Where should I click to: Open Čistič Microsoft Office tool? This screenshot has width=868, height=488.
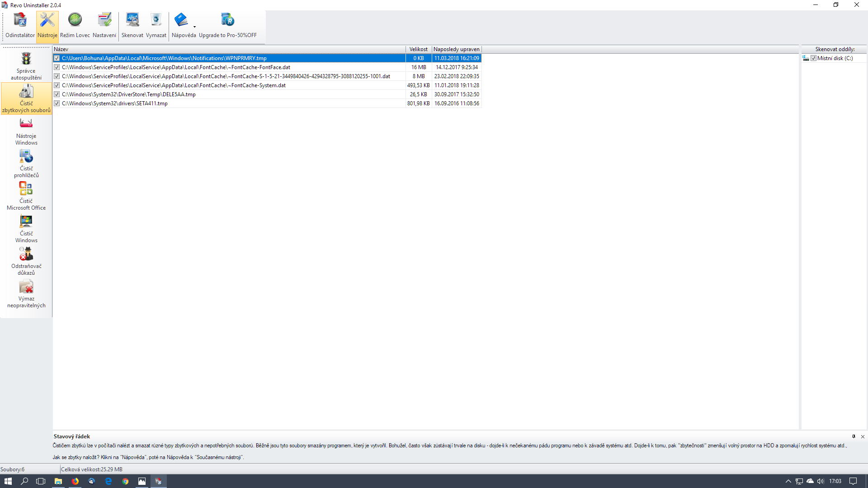click(26, 196)
